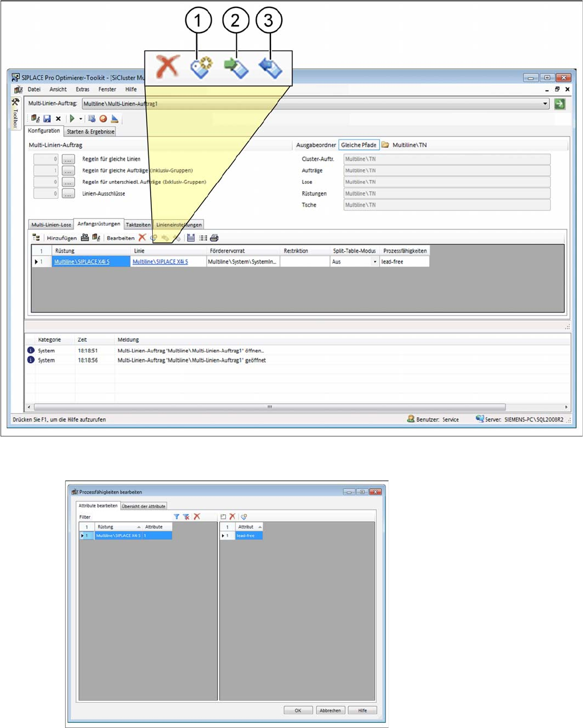
Task: Open the Linieneinstellungen tab
Action: [x=179, y=225]
